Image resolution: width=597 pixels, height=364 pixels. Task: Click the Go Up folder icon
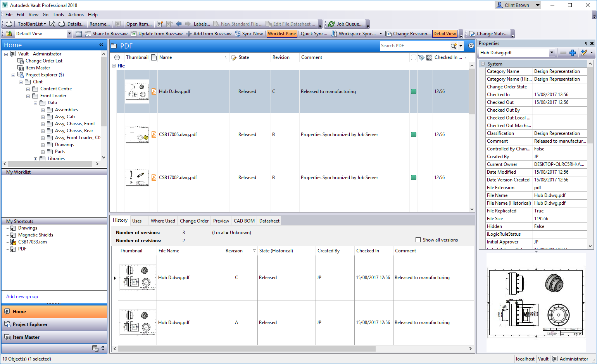[9, 34]
